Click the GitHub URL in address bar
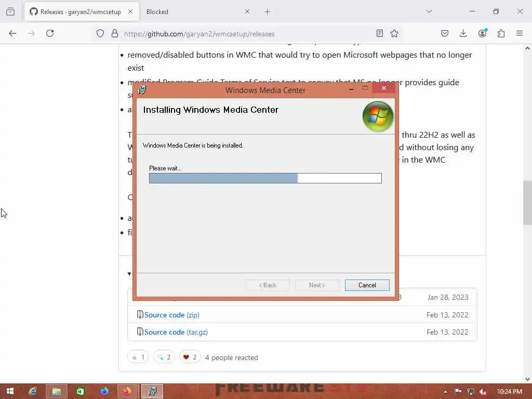 click(199, 34)
